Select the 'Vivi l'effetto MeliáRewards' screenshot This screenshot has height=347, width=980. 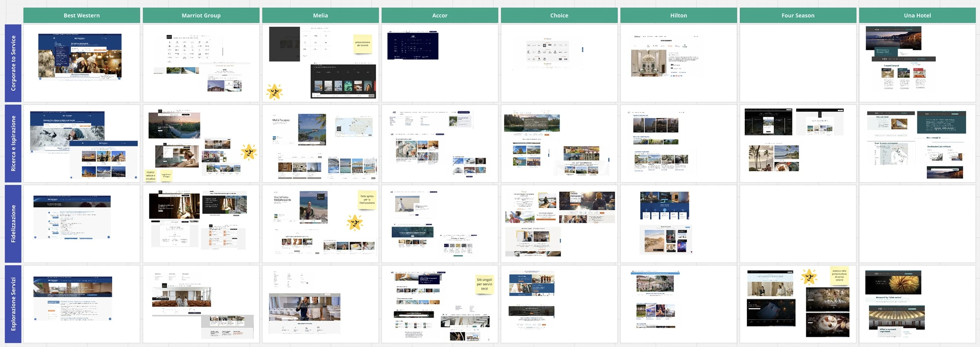pos(301,207)
